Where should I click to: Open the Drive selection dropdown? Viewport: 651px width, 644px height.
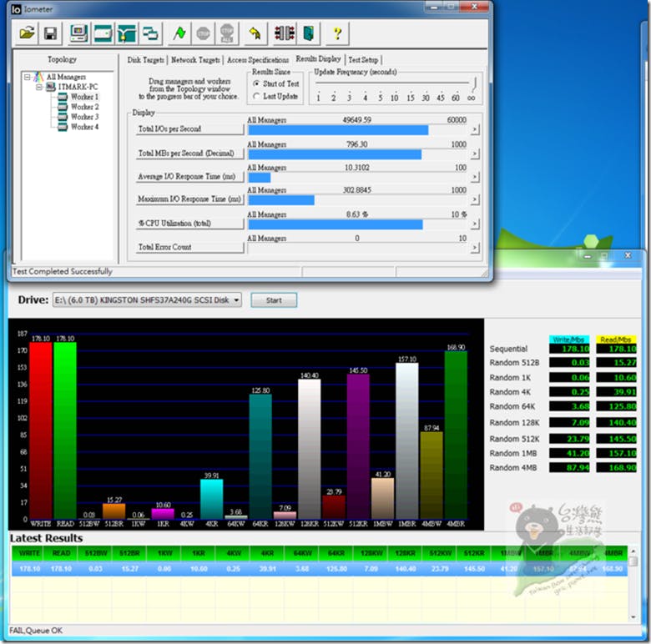click(237, 299)
